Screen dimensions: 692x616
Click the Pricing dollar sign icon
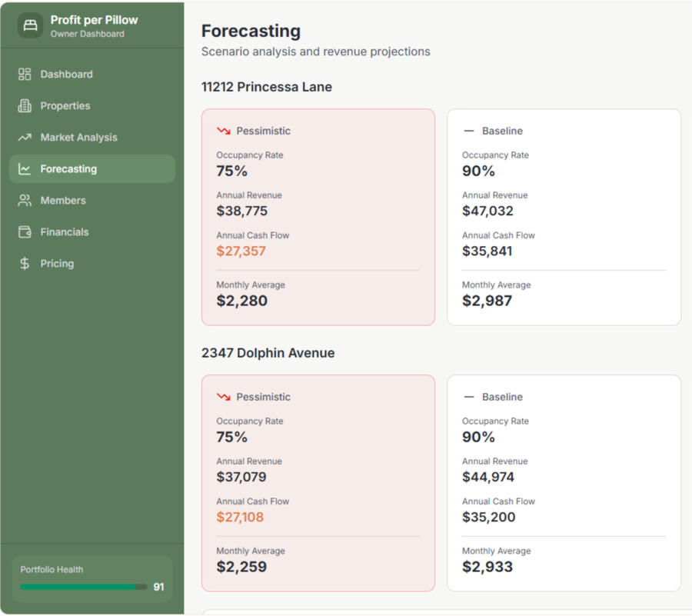pos(25,264)
